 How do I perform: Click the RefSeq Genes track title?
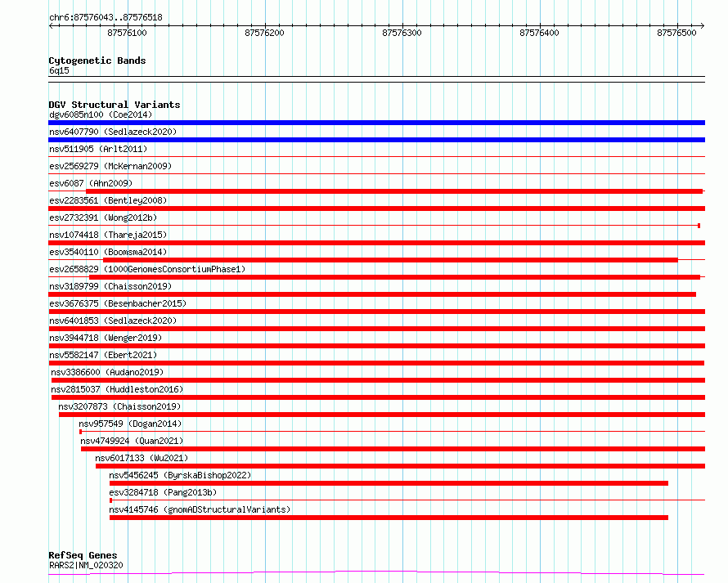point(83,555)
